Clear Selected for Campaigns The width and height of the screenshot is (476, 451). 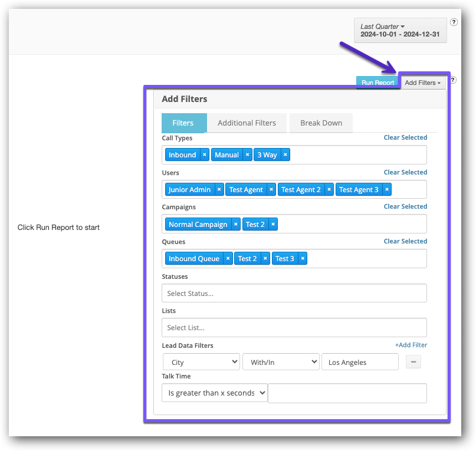[x=405, y=206]
